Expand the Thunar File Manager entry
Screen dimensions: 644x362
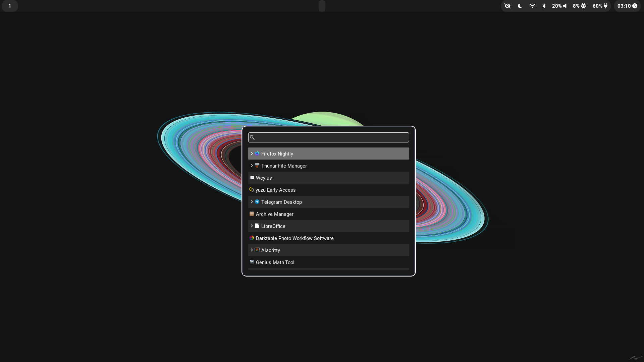click(x=252, y=165)
